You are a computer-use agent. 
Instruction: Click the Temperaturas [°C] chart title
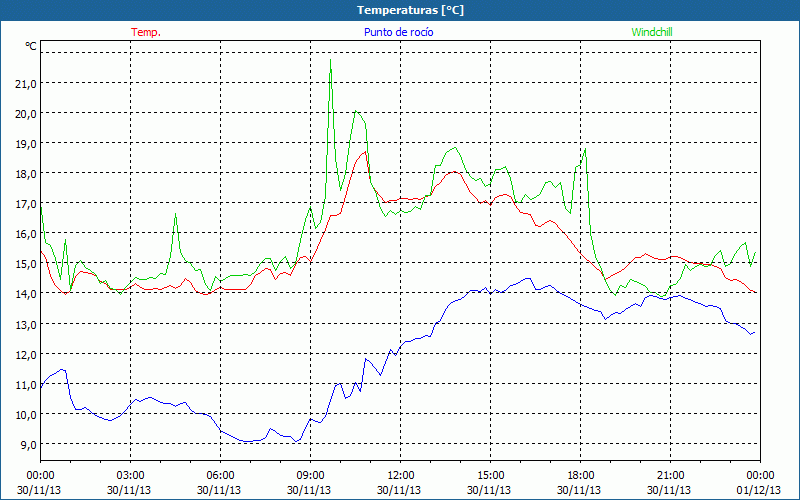click(x=410, y=10)
